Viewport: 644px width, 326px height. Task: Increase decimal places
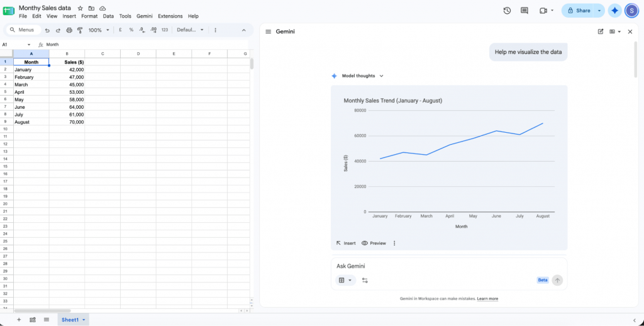pos(153,30)
